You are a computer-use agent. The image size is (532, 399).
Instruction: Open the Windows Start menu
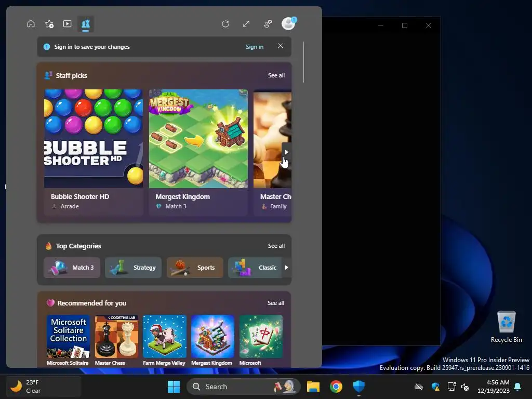pos(174,387)
